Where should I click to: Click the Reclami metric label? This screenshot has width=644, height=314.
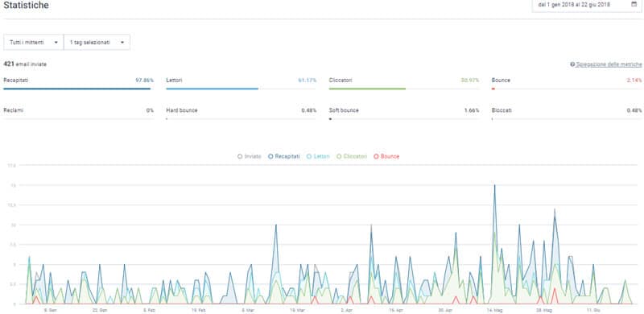click(x=13, y=110)
